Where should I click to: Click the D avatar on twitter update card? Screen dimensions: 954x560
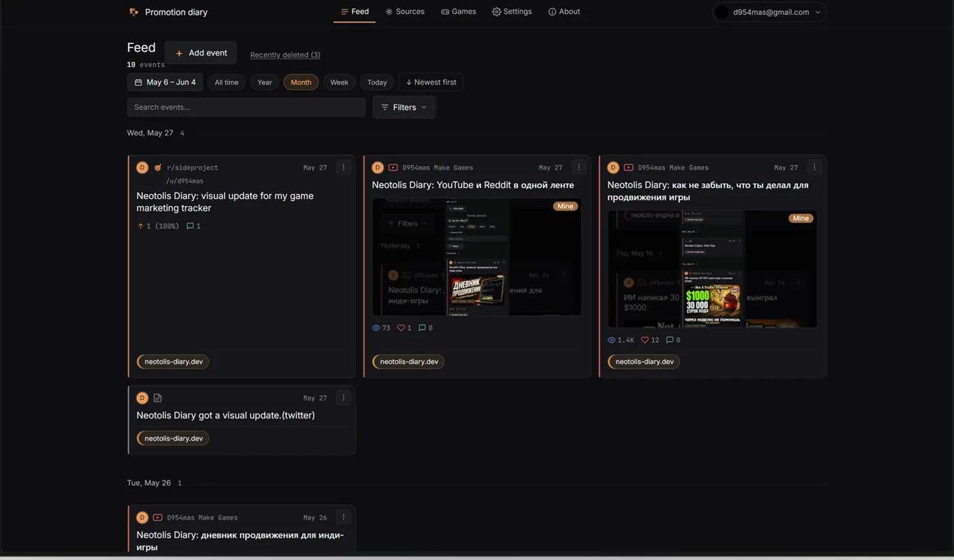[x=142, y=398]
